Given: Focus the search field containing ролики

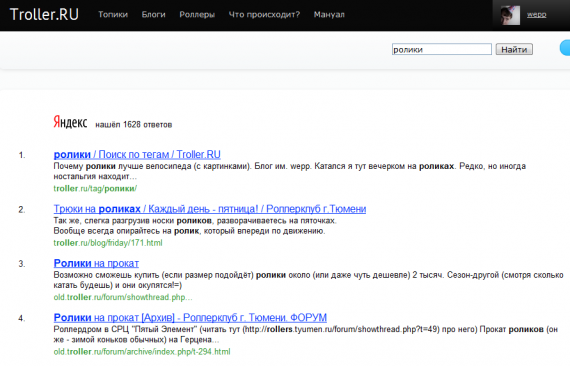Looking at the screenshot, I should (442, 49).
